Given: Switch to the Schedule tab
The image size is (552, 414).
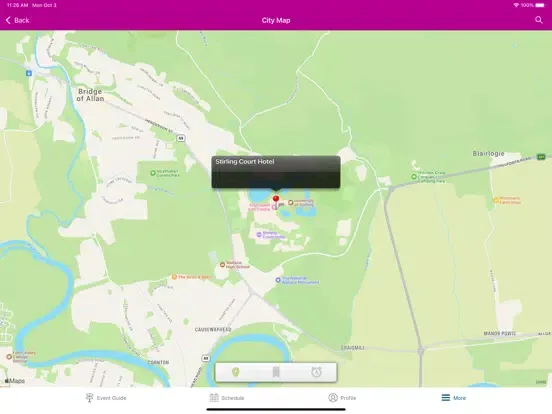Looking at the screenshot, I should [227, 398].
